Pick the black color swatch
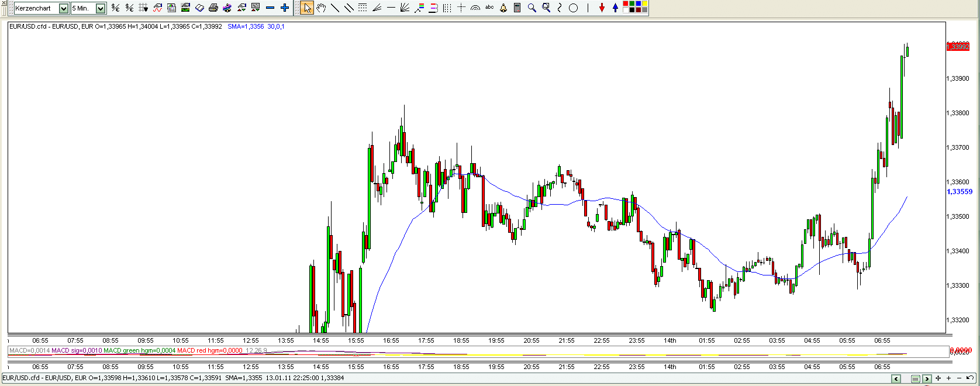The image size is (980, 386). pos(632,10)
